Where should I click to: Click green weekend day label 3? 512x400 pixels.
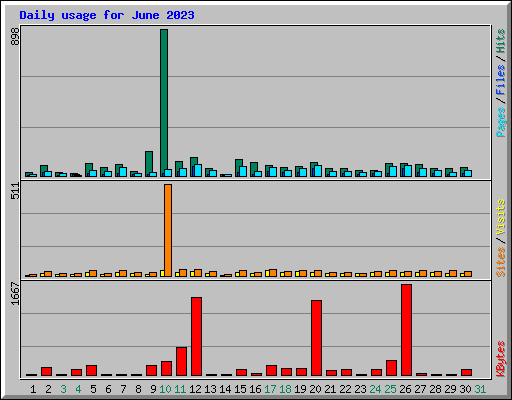[63, 389]
